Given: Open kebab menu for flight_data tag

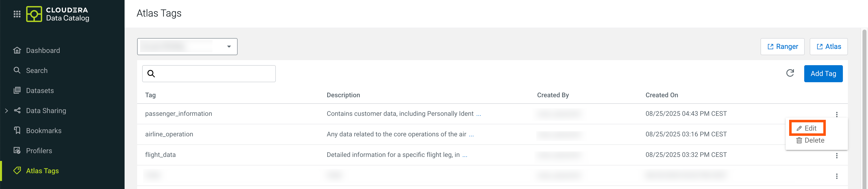Looking at the screenshot, I should coord(836,155).
